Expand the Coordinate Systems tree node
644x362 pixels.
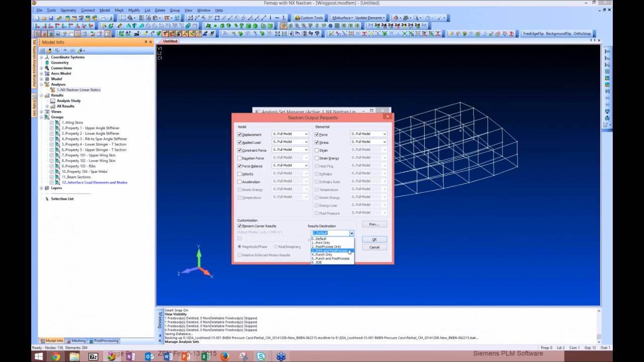pyautogui.click(x=41, y=57)
